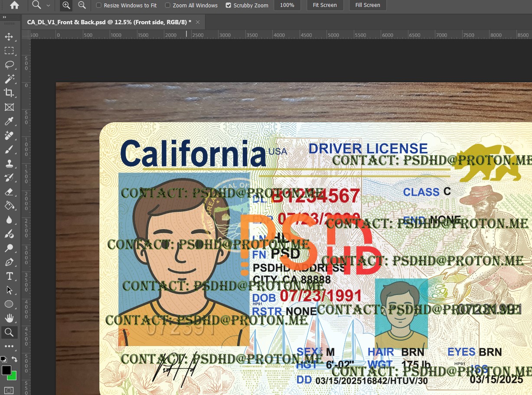Open the Edit Toolbar ellipsis menu
The height and width of the screenshot is (395, 532).
tap(10, 346)
